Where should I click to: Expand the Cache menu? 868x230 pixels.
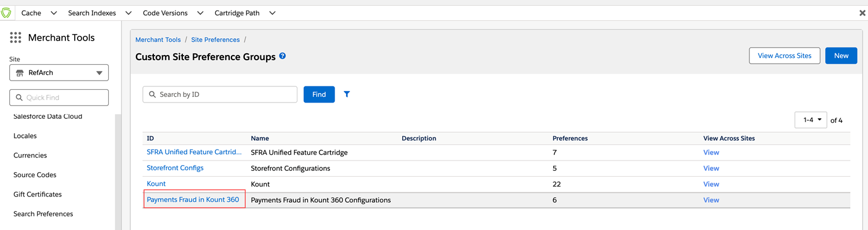39,13
